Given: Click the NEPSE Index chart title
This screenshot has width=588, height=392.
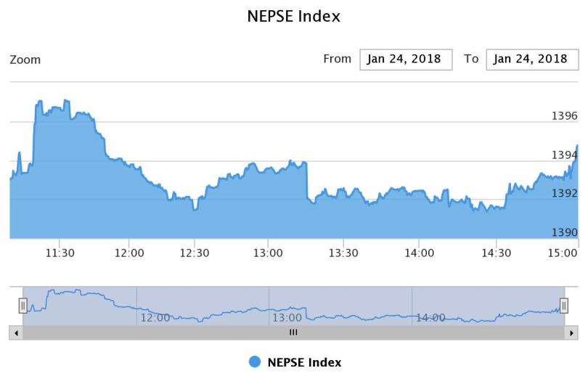Looking at the screenshot, I should 294,16.
